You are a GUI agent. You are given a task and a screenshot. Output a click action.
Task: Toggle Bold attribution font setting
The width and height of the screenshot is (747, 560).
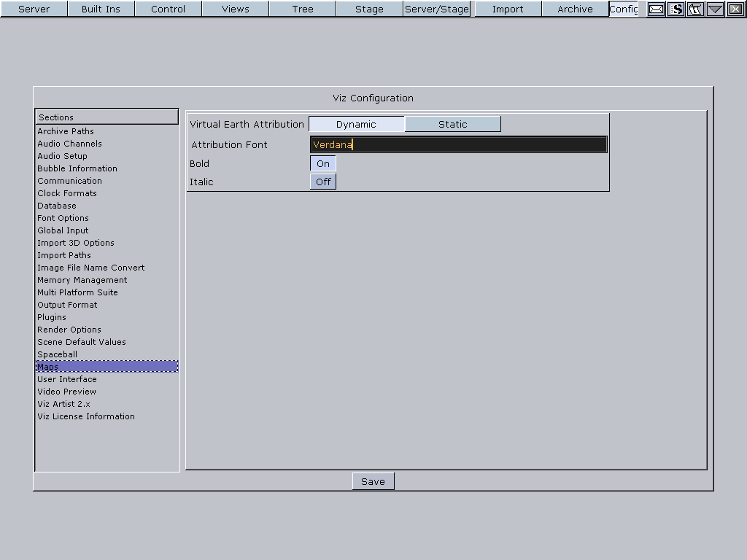click(x=323, y=164)
